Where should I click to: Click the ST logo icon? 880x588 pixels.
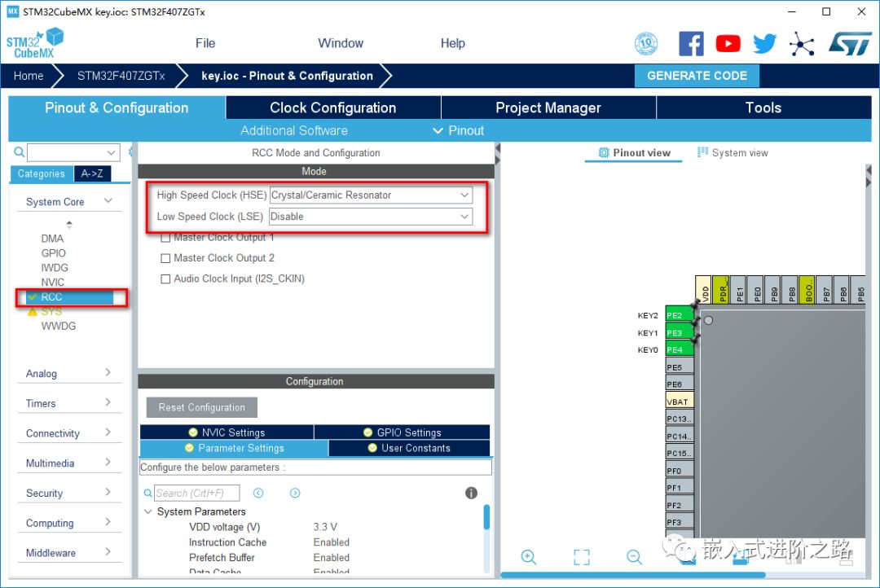(850, 43)
